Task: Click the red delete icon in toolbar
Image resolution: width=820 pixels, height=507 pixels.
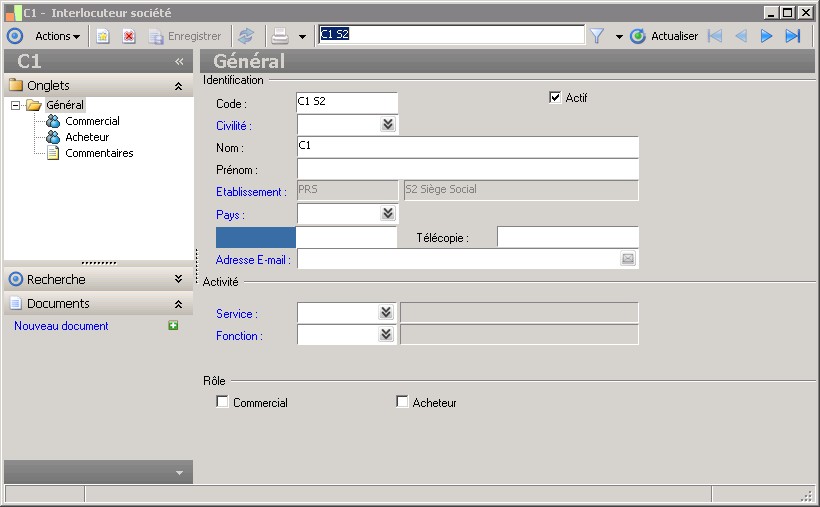Action: 129,36
